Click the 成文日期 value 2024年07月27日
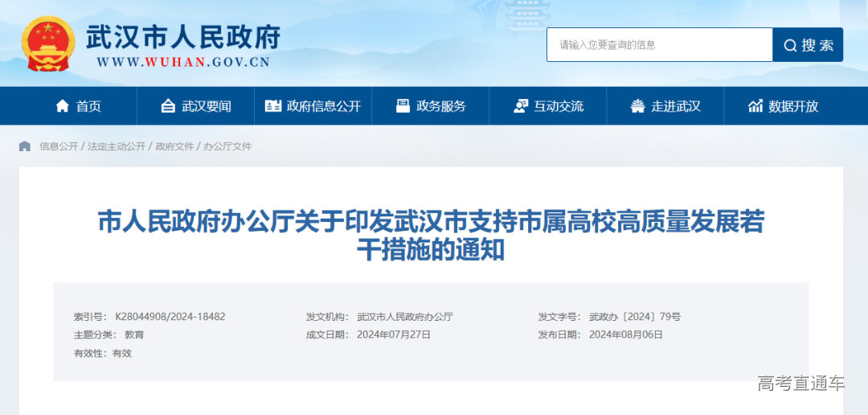Screen dimensions: 868x415 [x=394, y=335]
